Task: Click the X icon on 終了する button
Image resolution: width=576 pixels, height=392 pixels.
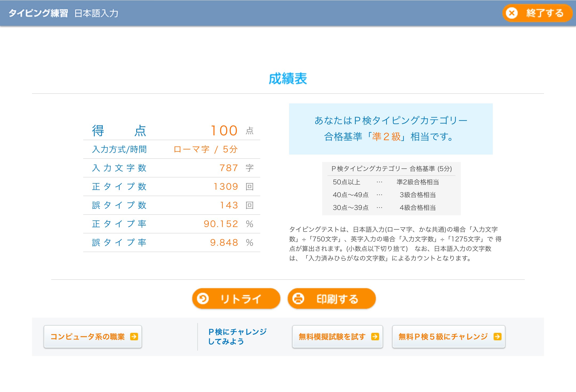Action: point(511,13)
